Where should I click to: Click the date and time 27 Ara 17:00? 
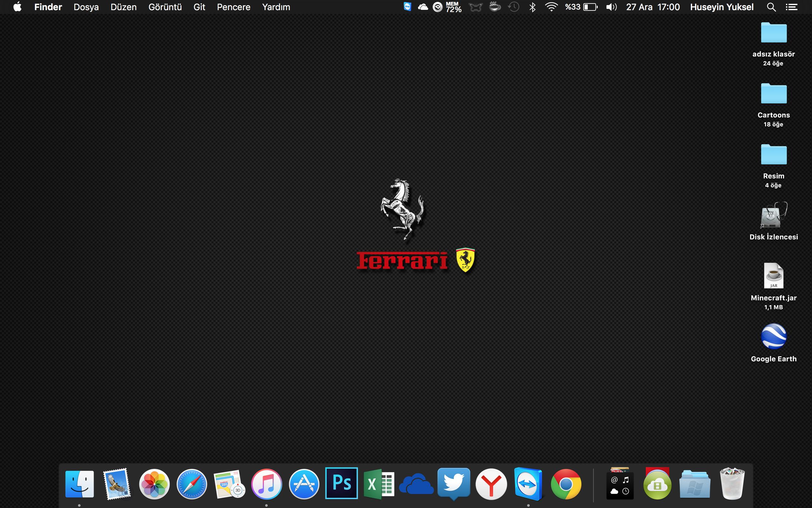pyautogui.click(x=653, y=7)
